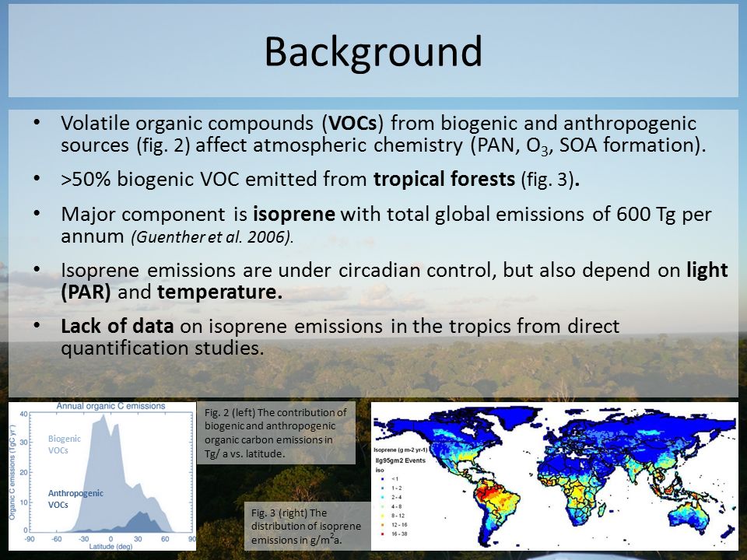Screen dimensions: 747x560
Task: Click the bold 'temperature.' word
Action: tap(219, 292)
